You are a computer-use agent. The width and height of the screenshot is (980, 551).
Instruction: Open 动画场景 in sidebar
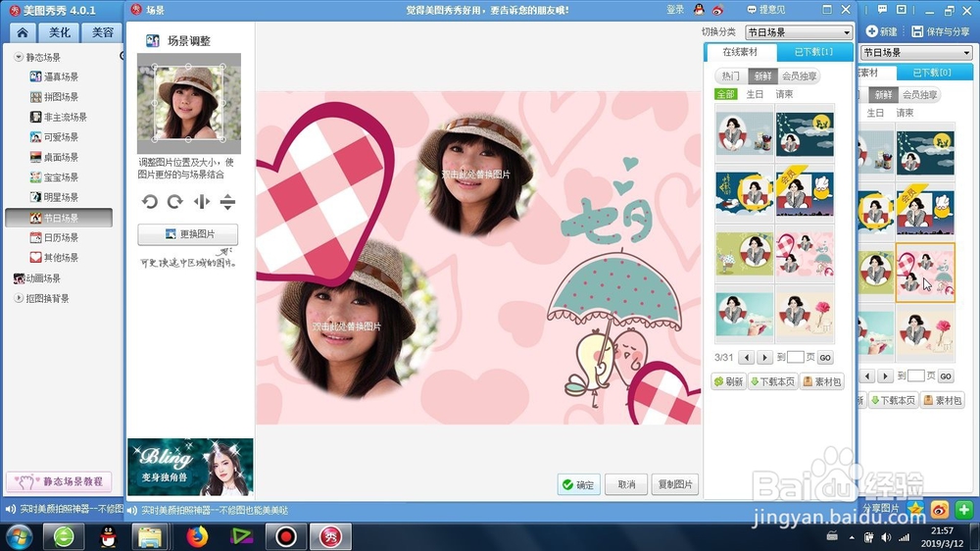tap(37, 278)
